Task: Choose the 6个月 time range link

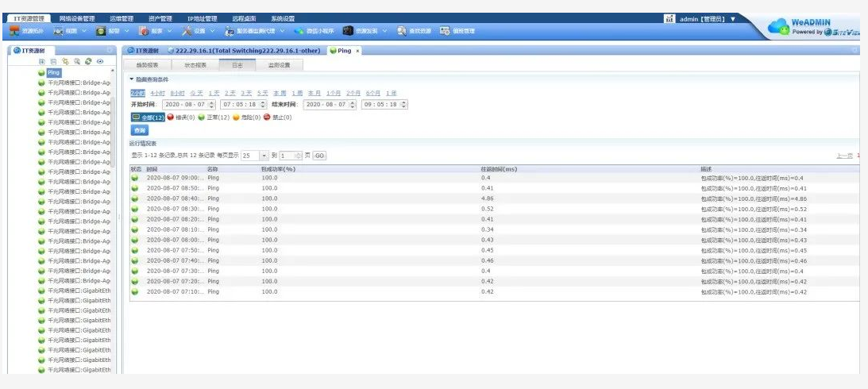Action: (x=372, y=93)
